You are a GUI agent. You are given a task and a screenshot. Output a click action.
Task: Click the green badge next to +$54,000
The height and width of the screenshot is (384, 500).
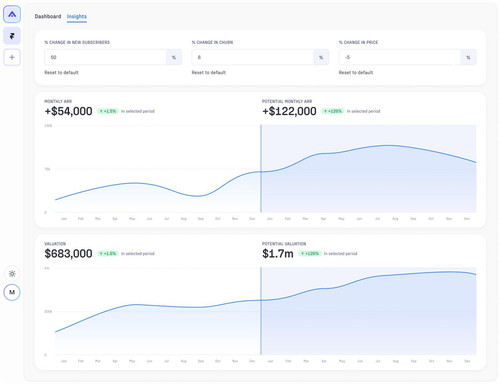click(108, 111)
